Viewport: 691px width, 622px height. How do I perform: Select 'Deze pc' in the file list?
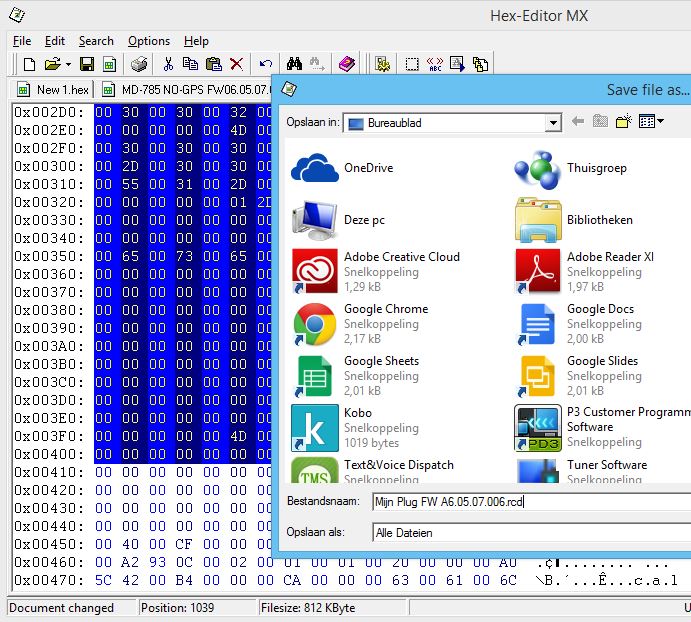pyautogui.click(x=338, y=220)
